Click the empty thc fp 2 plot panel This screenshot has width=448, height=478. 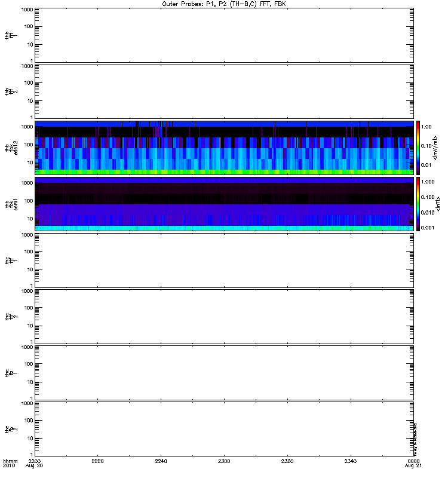225,429
